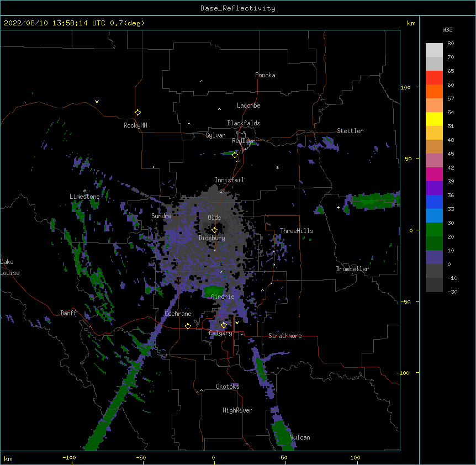Click the Lake Louise label
This screenshot has width=476, height=465.
[10, 267]
